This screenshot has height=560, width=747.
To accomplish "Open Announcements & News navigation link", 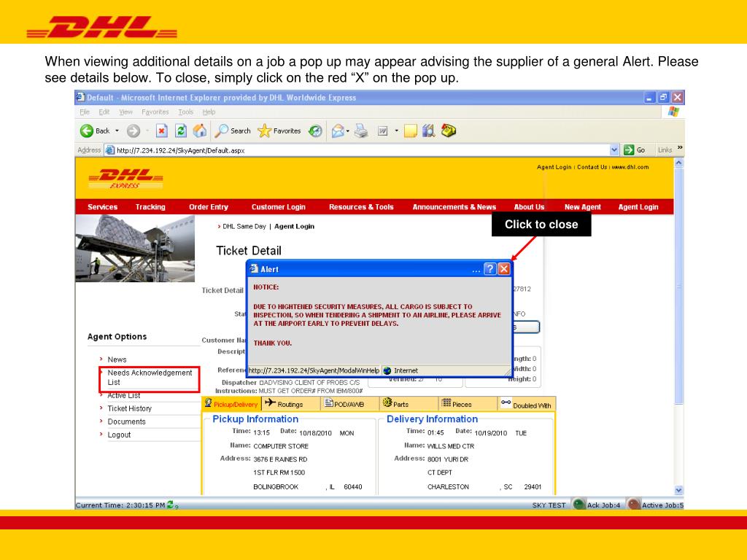I will pyautogui.click(x=454, y=206).
